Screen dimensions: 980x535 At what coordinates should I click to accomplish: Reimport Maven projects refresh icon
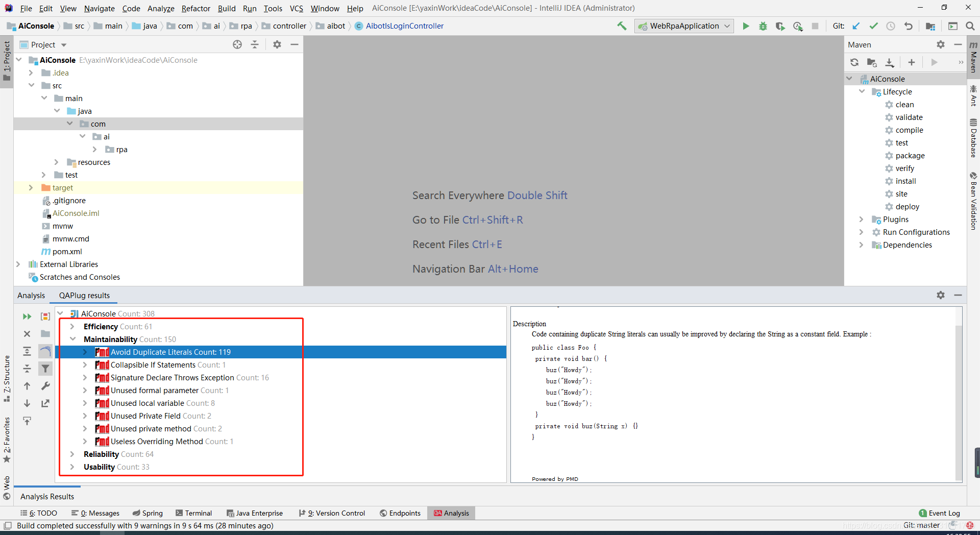tap(854, 62)
